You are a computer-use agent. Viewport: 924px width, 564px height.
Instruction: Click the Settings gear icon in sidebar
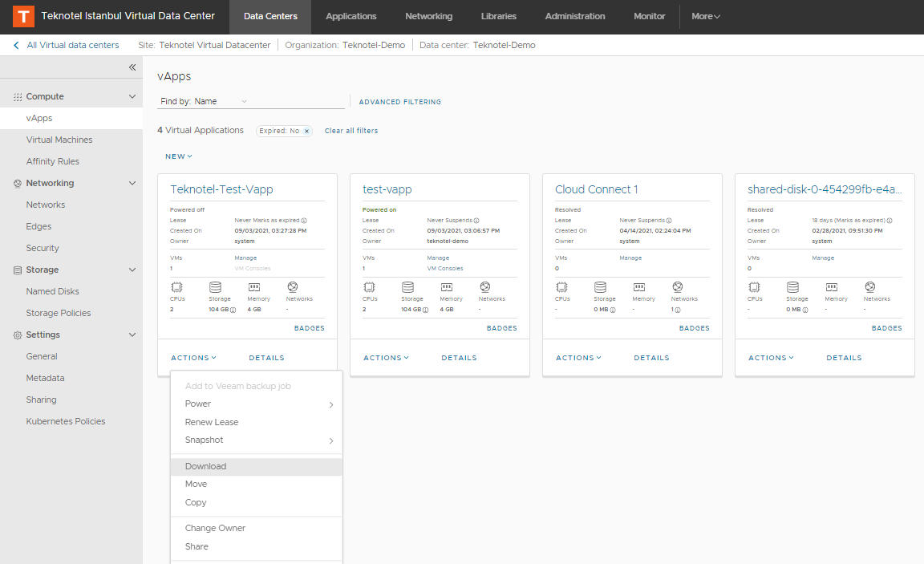point(18,335)
